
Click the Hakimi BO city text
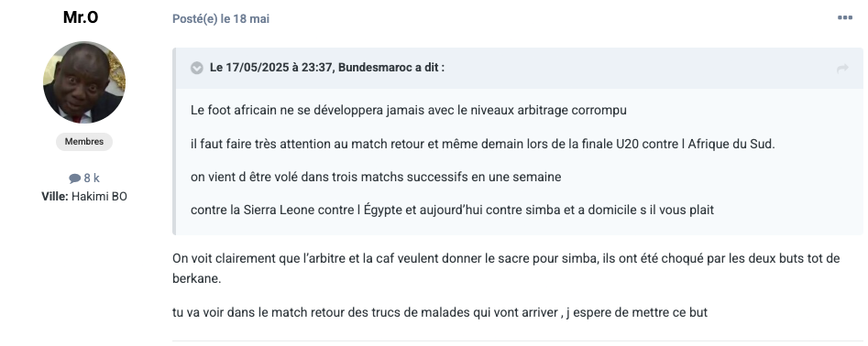coord(99,196)
